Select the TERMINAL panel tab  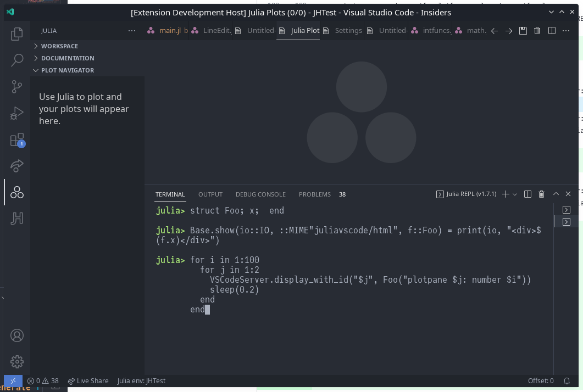[170, 194]
